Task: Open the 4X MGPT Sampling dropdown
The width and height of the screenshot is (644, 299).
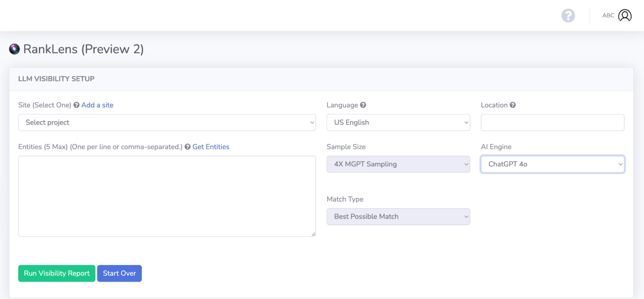Action: pyautogui.click(x=398, y=164)
